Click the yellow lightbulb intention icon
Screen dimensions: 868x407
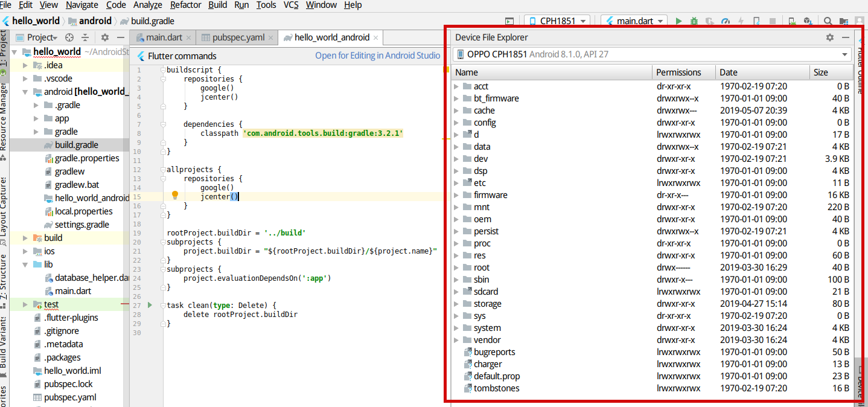click(x=175, y=196)
